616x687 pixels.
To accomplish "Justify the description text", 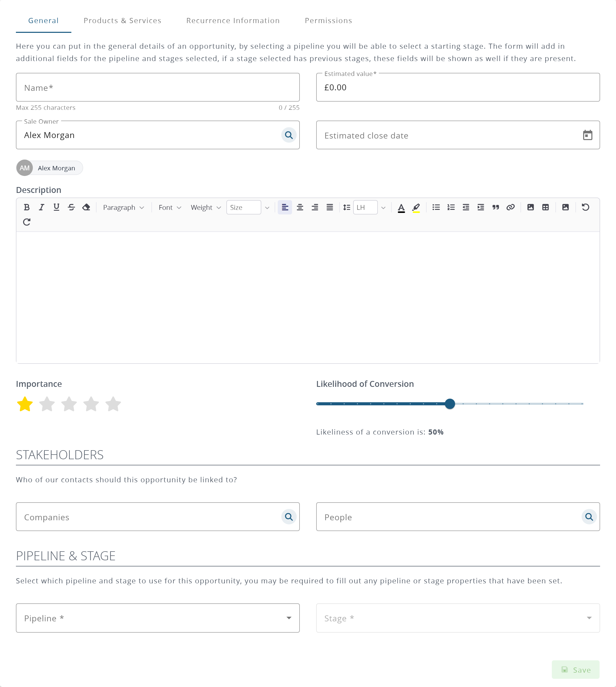I will tap(330, 207).
